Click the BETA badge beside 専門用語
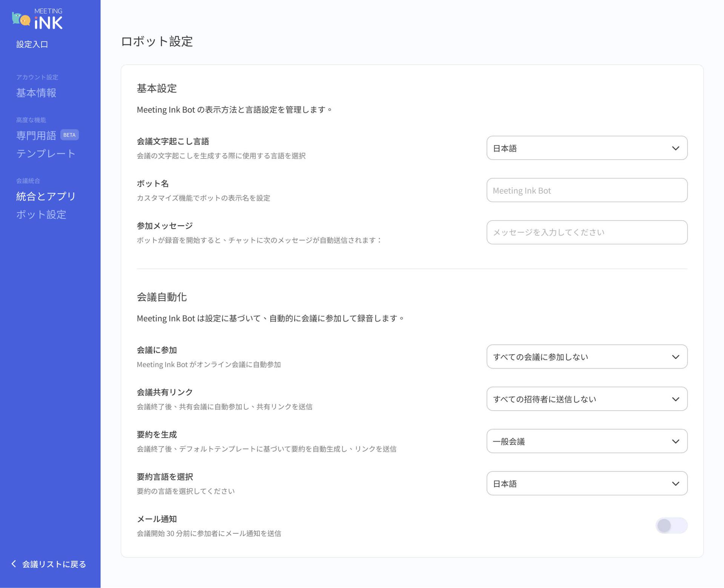This screenshot has width=724, height=588. pyautogui.click(x=69, y=135)
